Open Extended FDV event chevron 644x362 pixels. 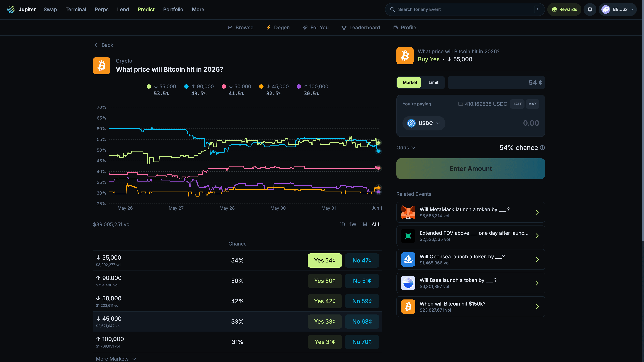pyautogui.click(x=537, y=236)
